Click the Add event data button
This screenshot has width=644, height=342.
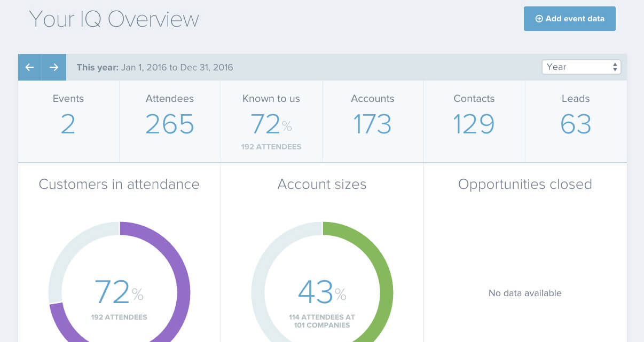[x=569, y=19]
